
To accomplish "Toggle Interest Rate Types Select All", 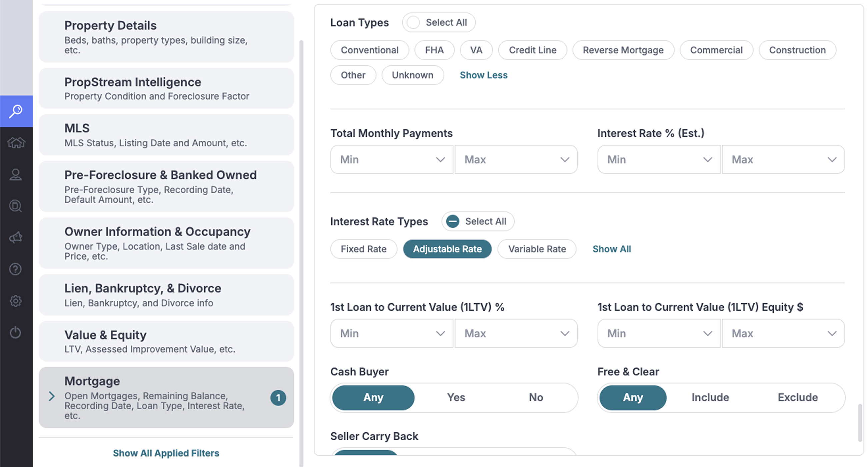I will click(453, 221).
